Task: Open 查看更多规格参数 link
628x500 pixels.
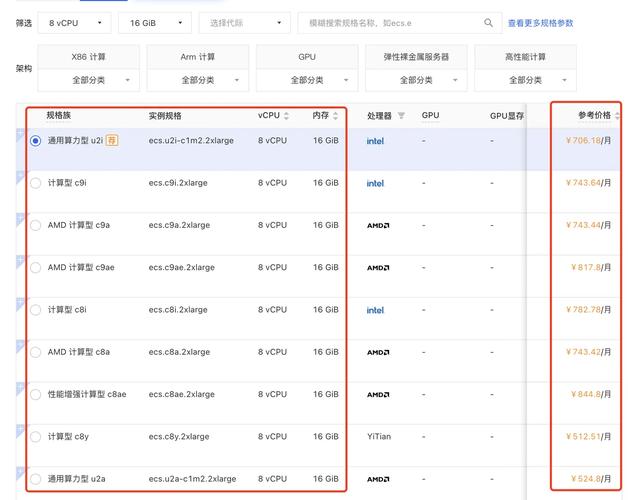Action: (x=541, y=22)
